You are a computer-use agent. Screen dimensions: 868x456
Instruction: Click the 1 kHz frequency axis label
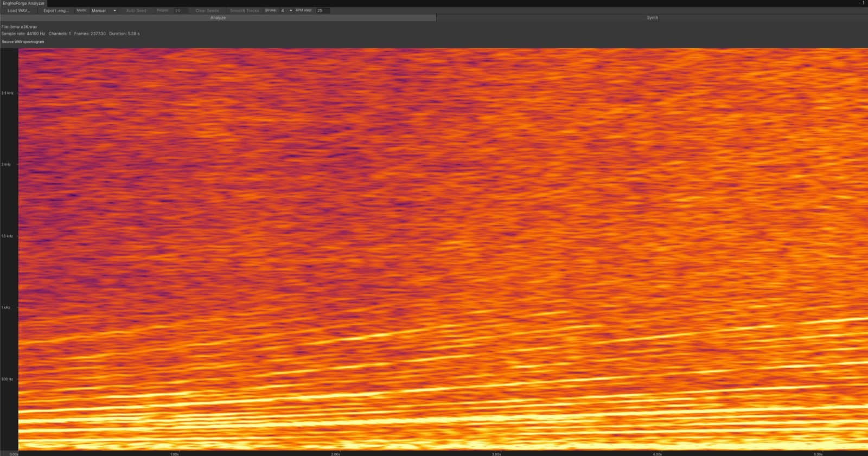pos(6,307)
